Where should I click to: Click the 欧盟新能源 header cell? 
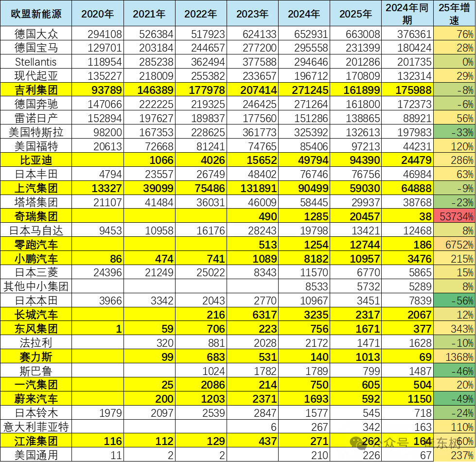(36, 14)
